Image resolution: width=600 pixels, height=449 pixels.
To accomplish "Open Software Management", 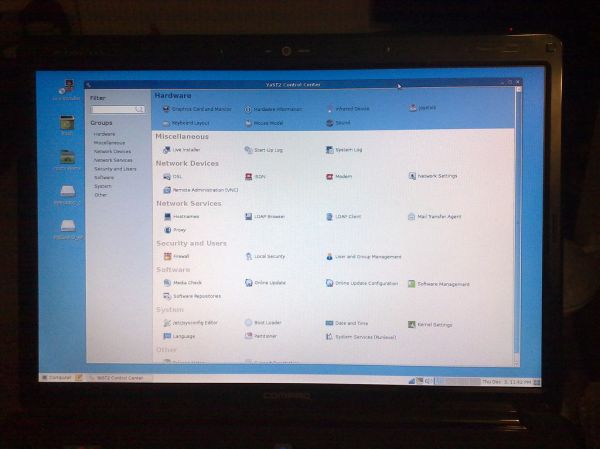I will pos(439,284).
